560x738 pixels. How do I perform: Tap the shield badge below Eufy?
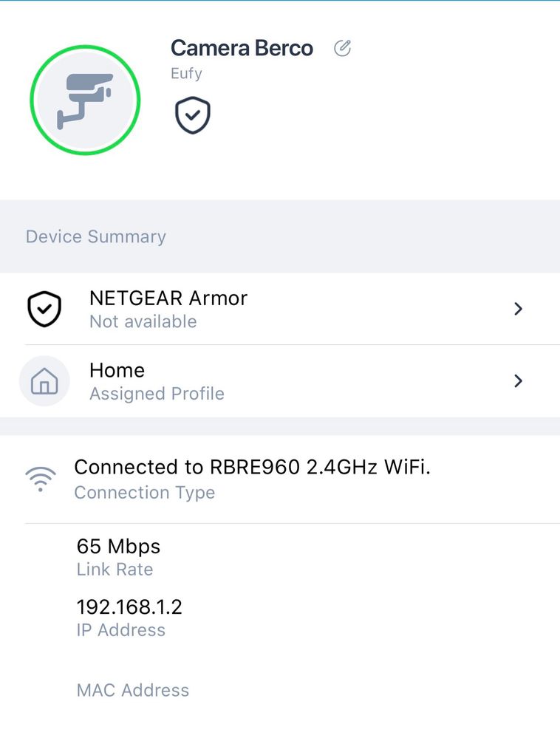193,116
